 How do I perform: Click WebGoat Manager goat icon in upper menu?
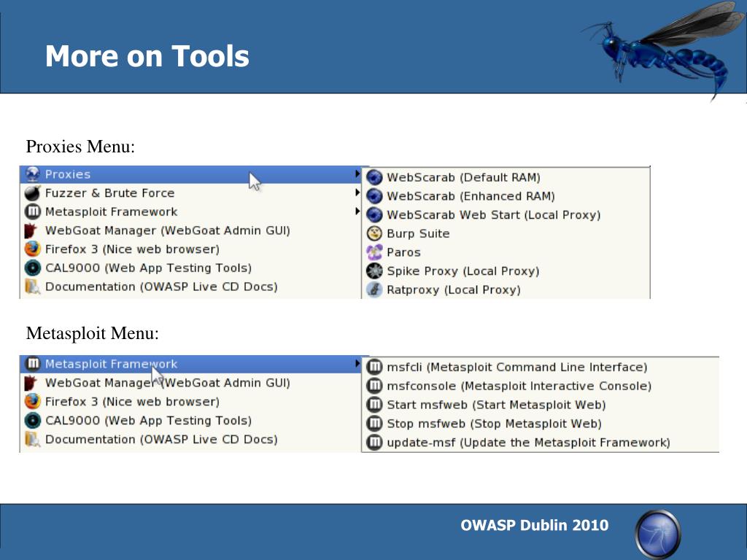31,230
